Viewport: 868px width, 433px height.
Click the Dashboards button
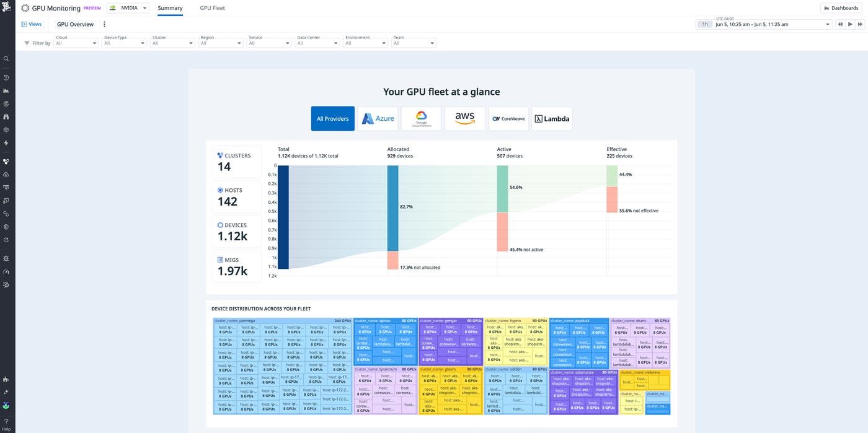841,7
